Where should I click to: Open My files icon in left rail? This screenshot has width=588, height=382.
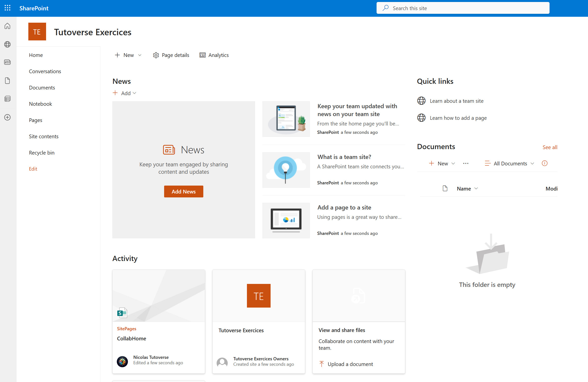(7, 81)
